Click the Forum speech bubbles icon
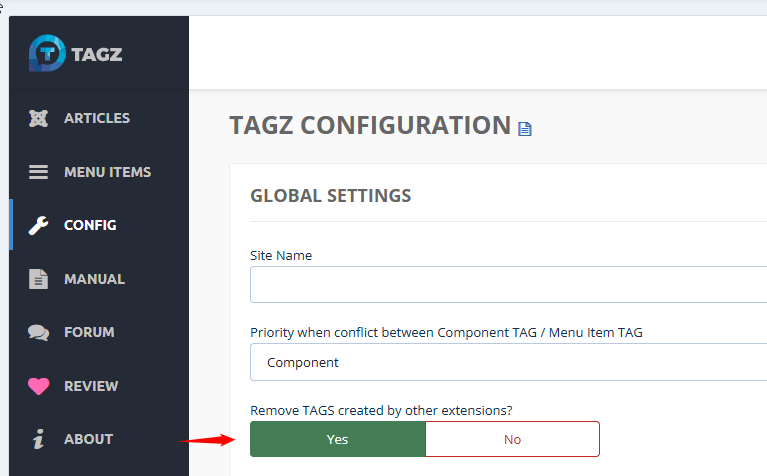This screenshot has height=476, width=767. (x=39, y=332)
